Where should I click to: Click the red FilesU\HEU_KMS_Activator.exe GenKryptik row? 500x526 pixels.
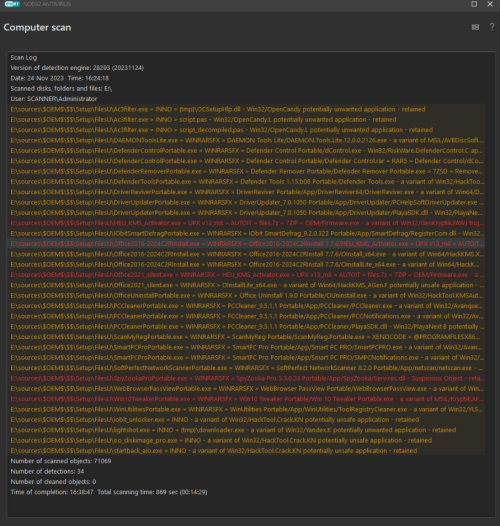[x=246, y=223]
